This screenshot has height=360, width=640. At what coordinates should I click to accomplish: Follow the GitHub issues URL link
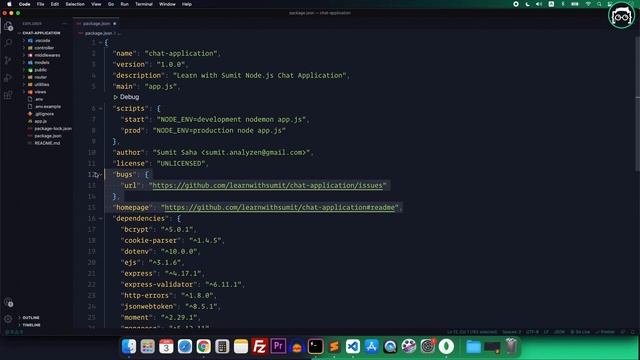point(267,185)
